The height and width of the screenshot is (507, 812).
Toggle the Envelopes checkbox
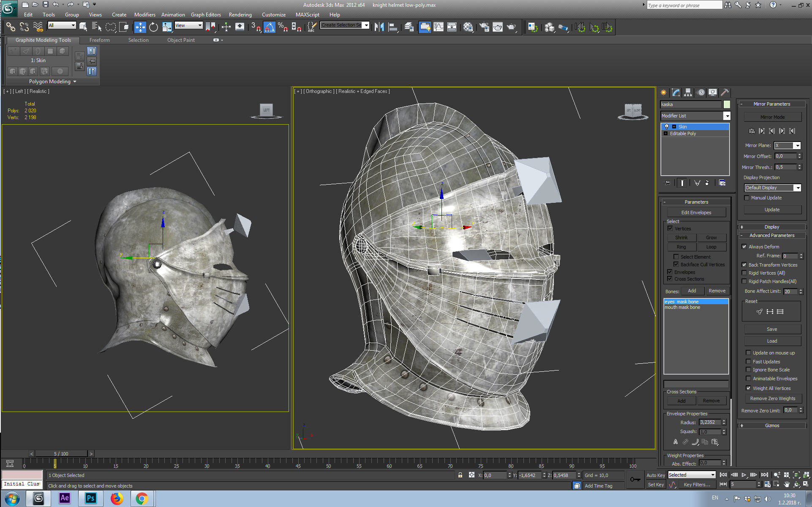pyautogui.click(x=670, y=272)
